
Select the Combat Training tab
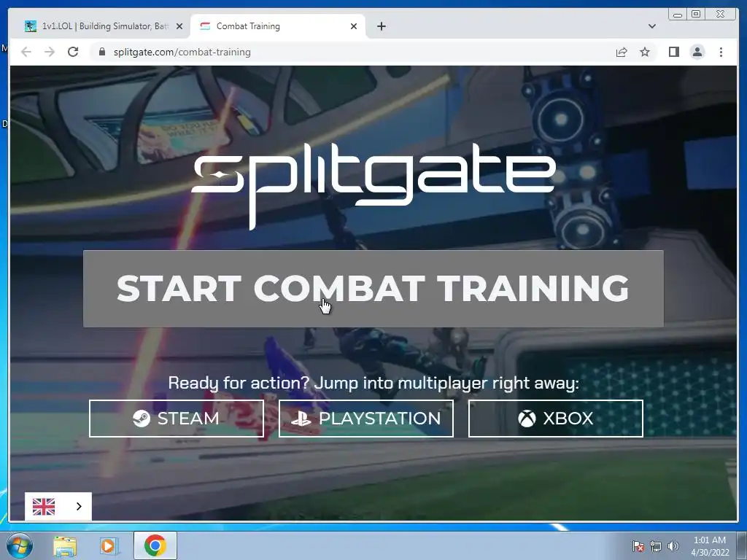(278, 26)
